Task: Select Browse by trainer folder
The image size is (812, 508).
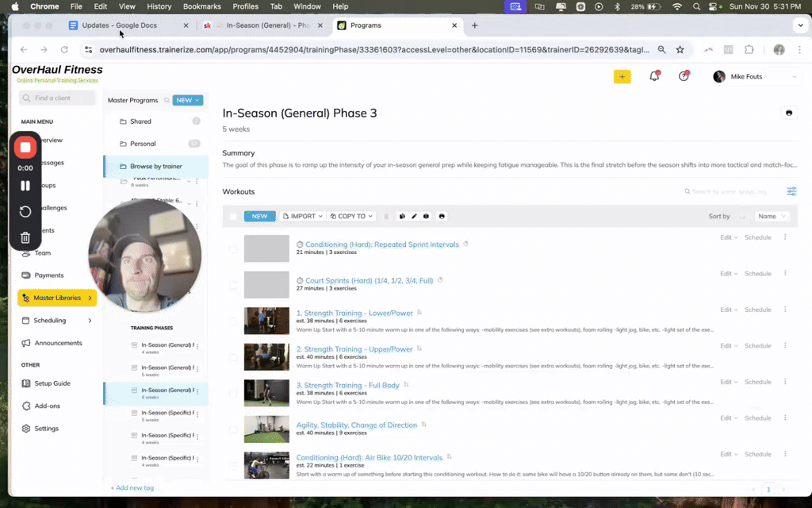Action: click(x=156, y=167)
